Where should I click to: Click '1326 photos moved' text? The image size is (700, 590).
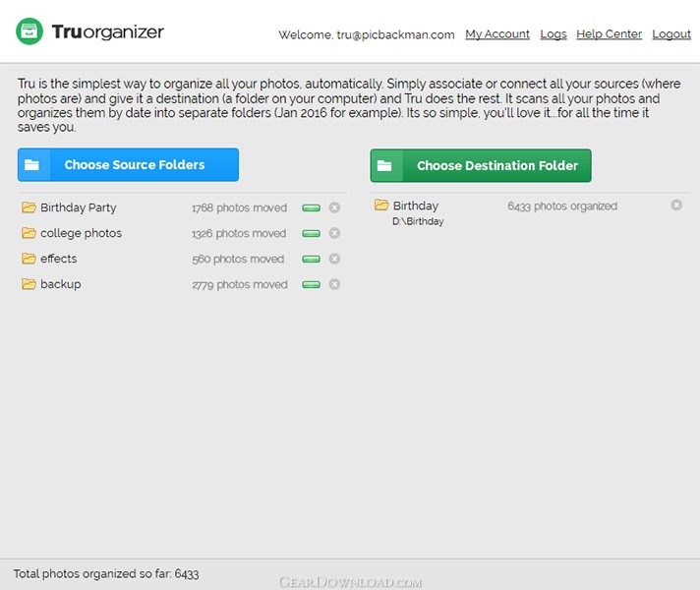point(239,234)
